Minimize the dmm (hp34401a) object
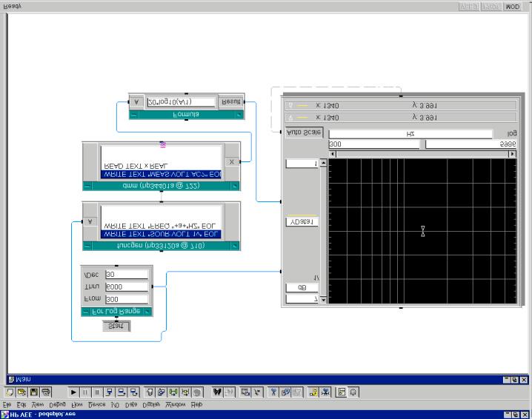Image resolution: width=532 pixels, height=419 pixels. pos(235,186)
